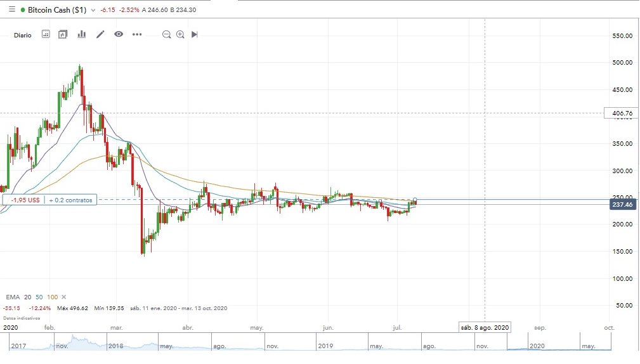Click the Máx 496.62 statistic
This screenshot has width=640, height=364.
[x=72, y=308]
